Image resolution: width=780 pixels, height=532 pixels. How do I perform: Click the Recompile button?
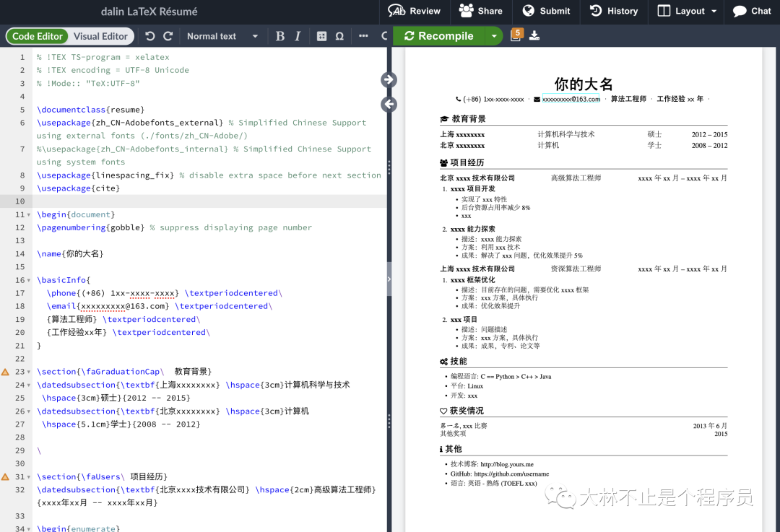pyautogui.click(x=439, y=36)
